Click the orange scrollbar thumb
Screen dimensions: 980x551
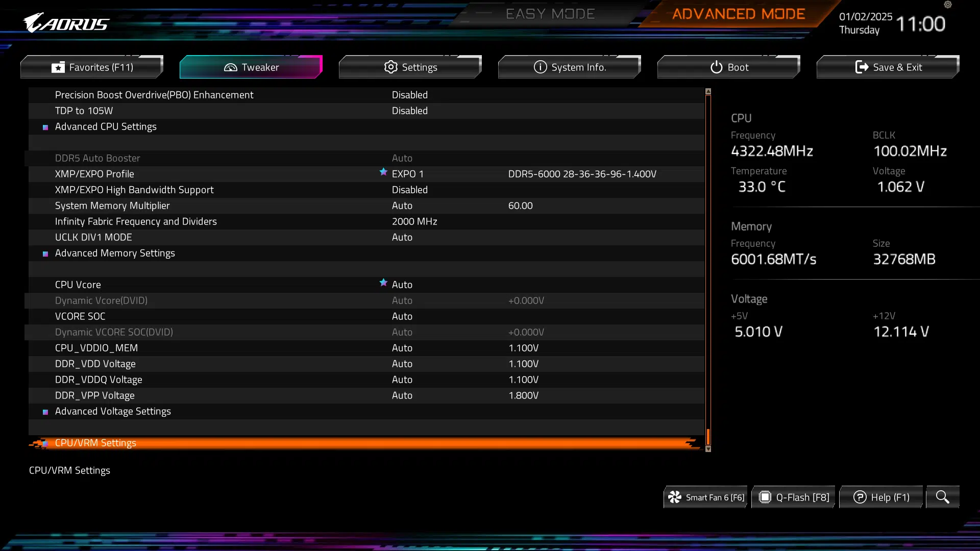[708, 436]
